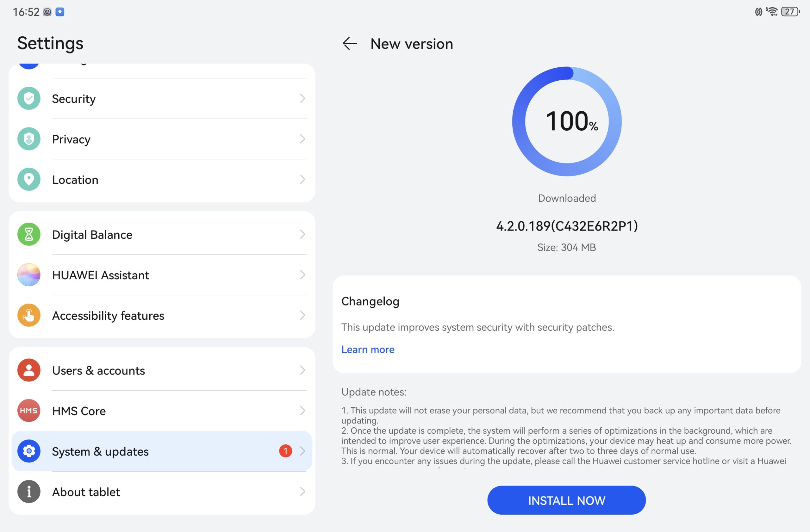Tap the red notification badge on System & updates
The width and height of the screenshot is (810, 532).
(x=285, y=451)
